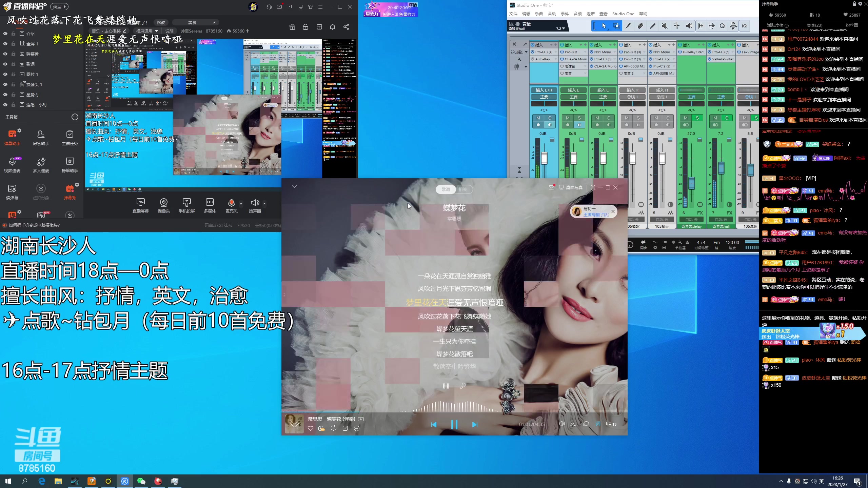Viewport: 868px width, 488px height.
Task: Toggle the 麦克风 microphone on or off
Action: 231,206
